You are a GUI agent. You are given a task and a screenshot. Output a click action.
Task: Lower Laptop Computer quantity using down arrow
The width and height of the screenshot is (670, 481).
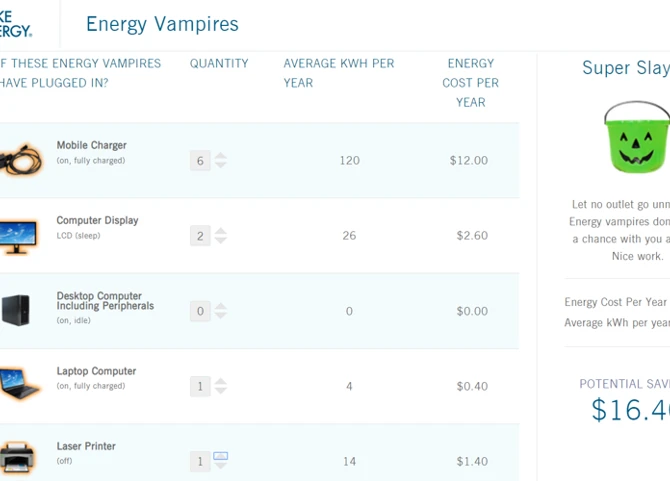pyautogui.click(x=221, y=391)
